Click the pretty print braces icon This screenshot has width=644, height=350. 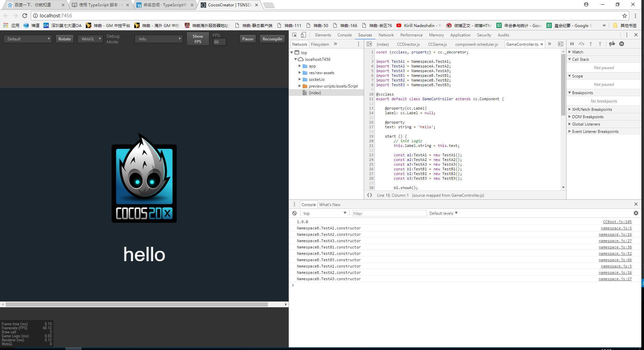tap(369, 195)
